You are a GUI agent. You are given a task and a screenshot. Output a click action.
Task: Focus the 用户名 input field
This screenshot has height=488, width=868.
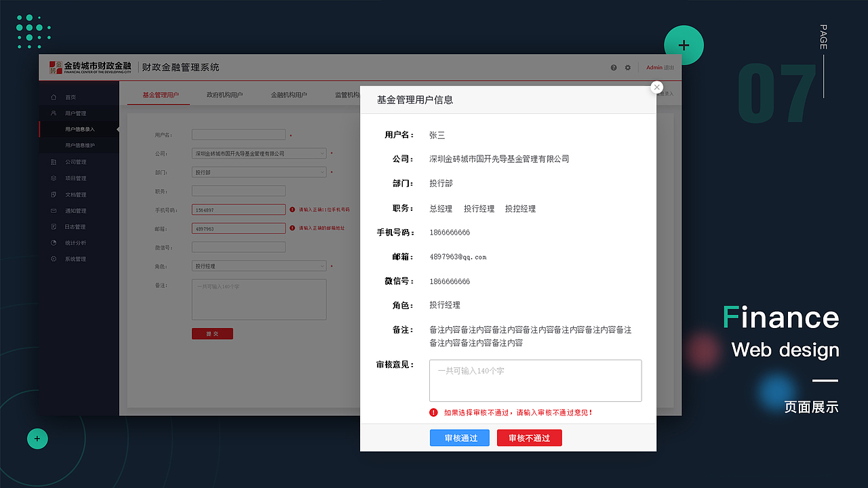tap(239, 135)
